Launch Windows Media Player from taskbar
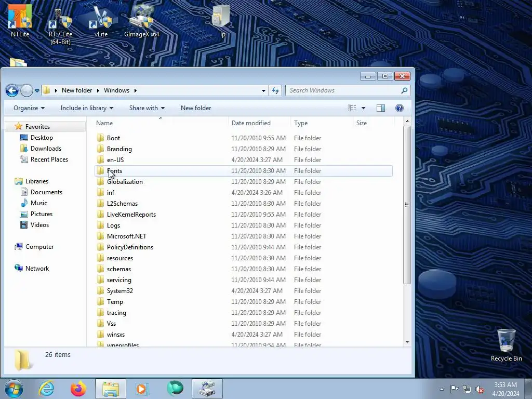Screen dimensions: 532x399 click(x=142, y=389)
